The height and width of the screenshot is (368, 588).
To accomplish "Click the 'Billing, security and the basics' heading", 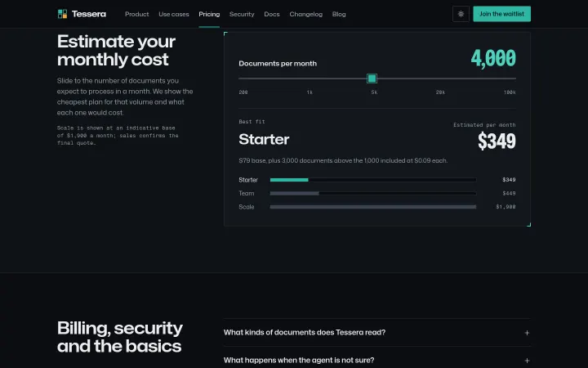I will coord(120,337).
